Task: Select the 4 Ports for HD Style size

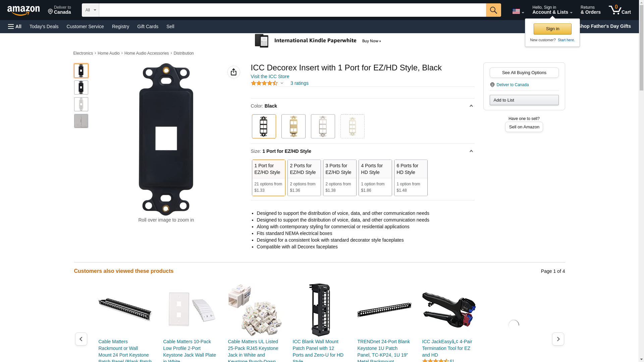Action: (375, 178)
